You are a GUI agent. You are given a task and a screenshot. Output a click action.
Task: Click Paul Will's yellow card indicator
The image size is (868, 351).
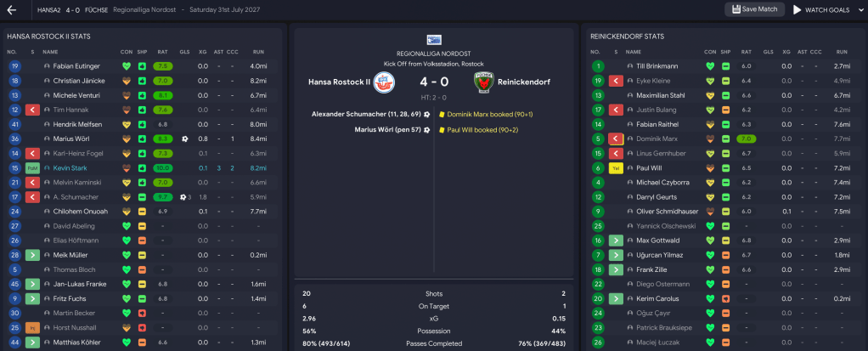click(x=615, y=168)
